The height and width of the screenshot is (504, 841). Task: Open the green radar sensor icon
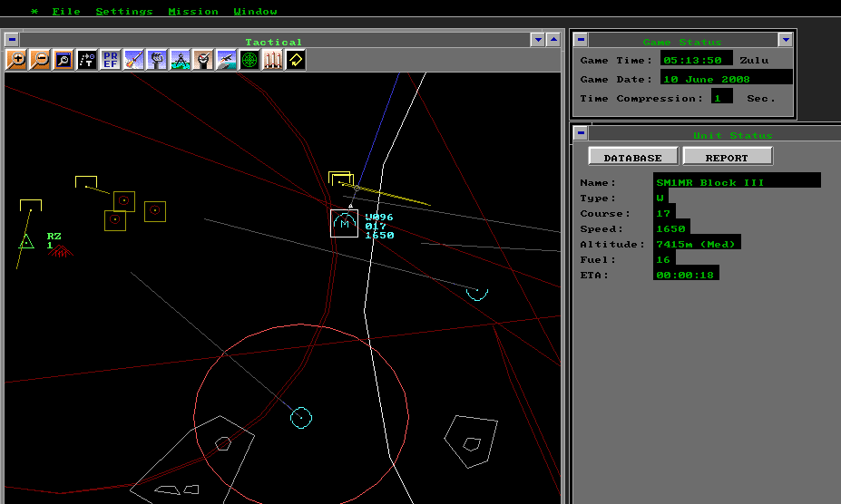coord(249,60)
